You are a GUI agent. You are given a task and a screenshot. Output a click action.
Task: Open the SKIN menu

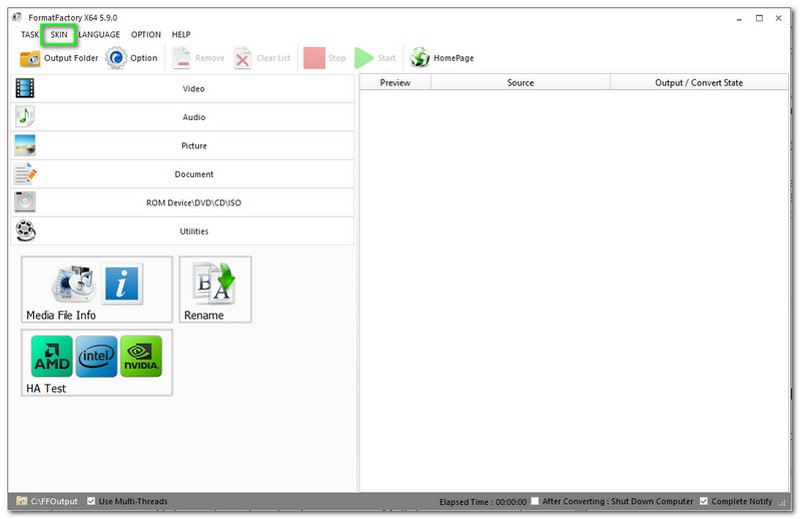tap(59, 35)
